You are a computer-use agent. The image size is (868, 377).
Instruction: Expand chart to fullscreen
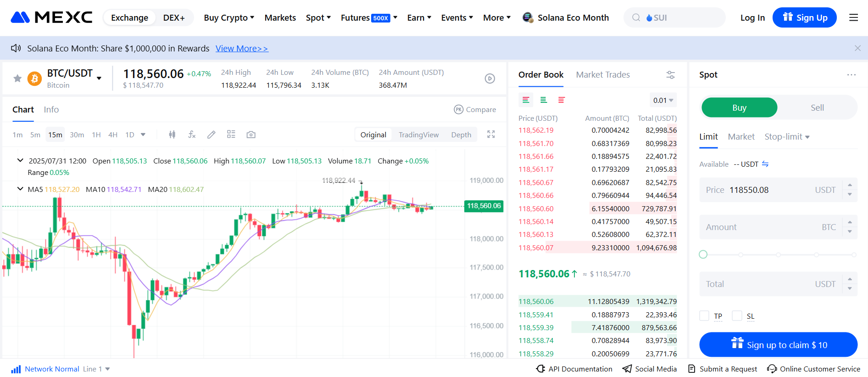(x=491, y=134)
